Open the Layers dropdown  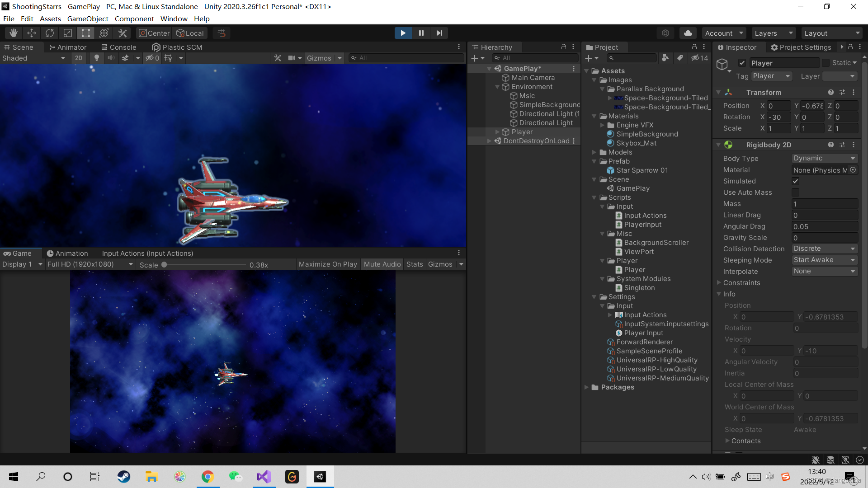pos(773,33)
